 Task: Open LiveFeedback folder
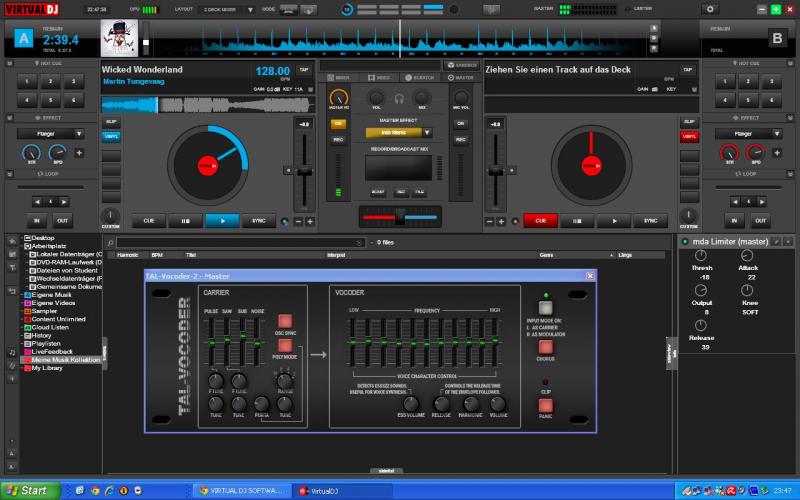pos(52,352)
